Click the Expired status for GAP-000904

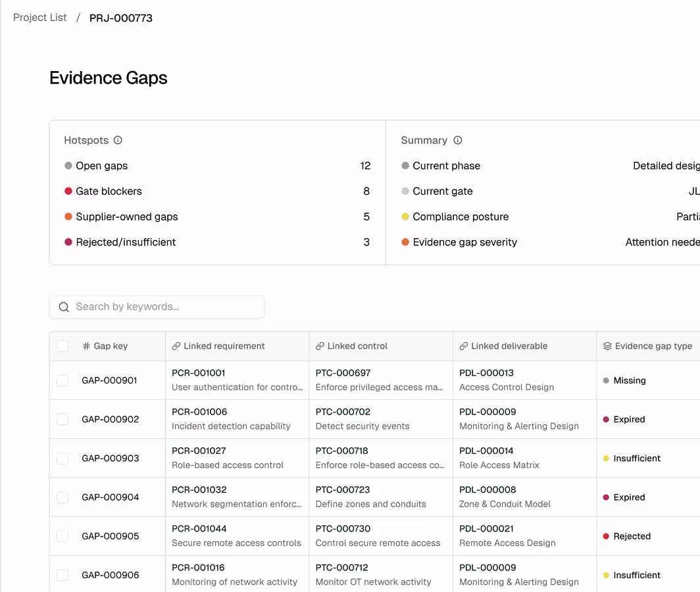[624, 497]
